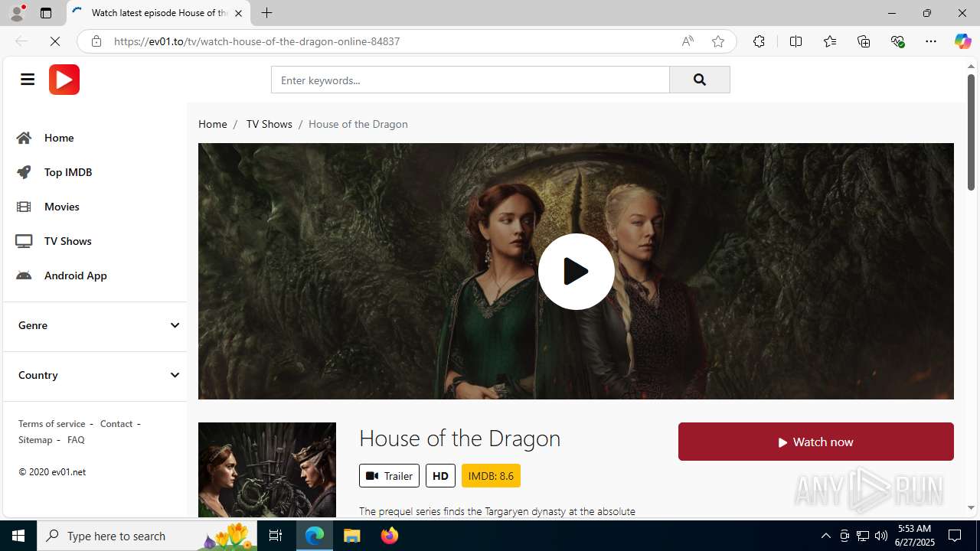Open the Sitemap link
This screenshot has width=980, height=551.
click(35, 439)
